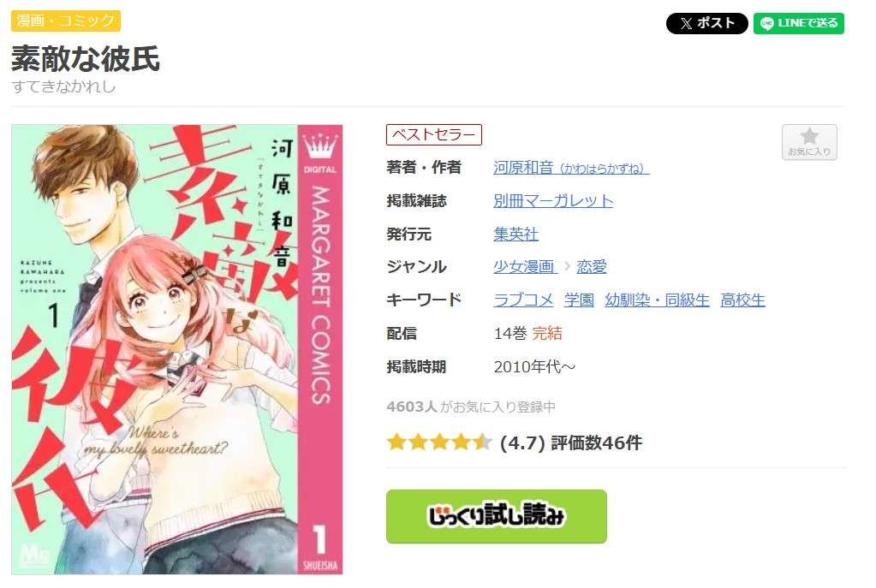Click the X post share button

click(706, 23)
